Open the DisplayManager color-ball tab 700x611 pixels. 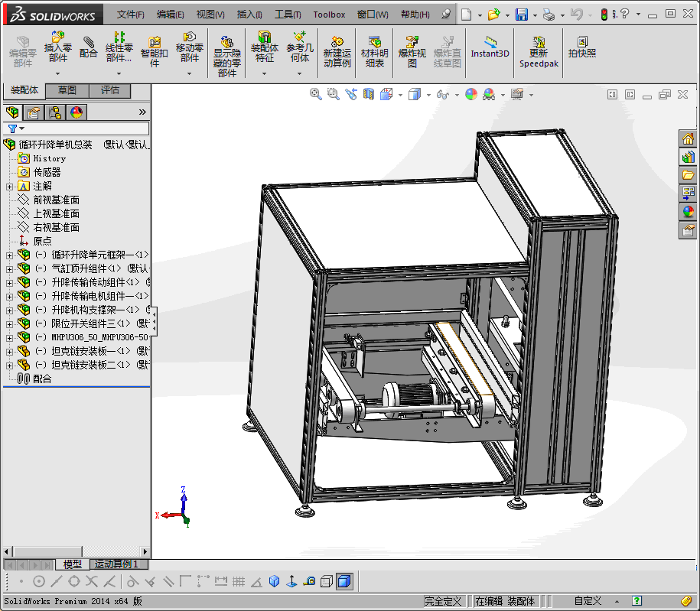click(76, 112)
